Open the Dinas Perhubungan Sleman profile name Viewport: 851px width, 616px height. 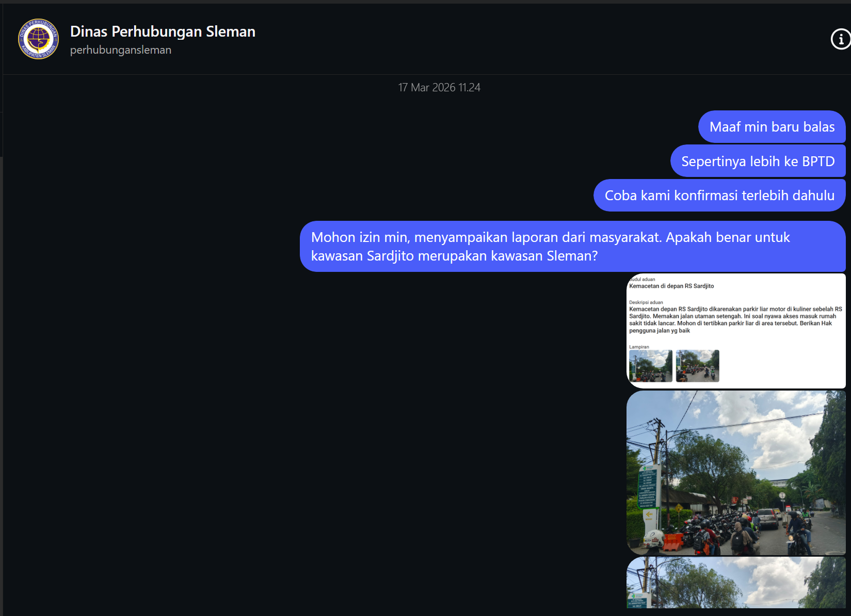coord(163,31)
